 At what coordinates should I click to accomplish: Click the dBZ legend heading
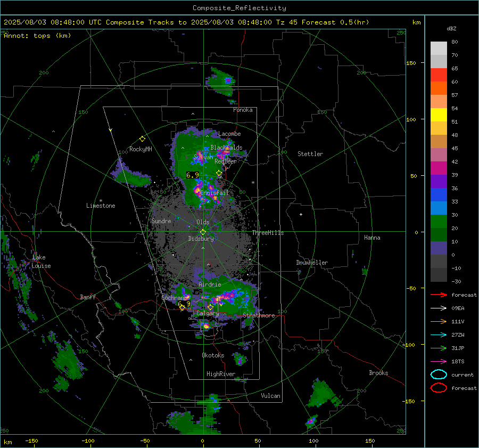pyautogui.click(x=451, y=28)
